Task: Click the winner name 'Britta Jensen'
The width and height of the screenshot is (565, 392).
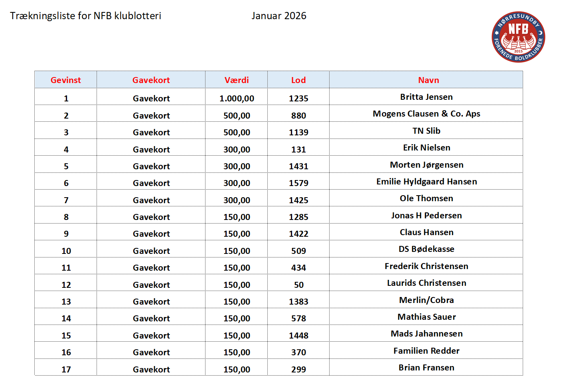Action: coord(426,97)
